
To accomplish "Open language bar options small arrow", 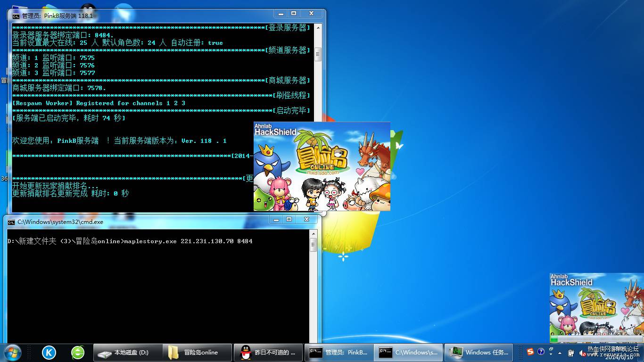I will pos(551,355).
